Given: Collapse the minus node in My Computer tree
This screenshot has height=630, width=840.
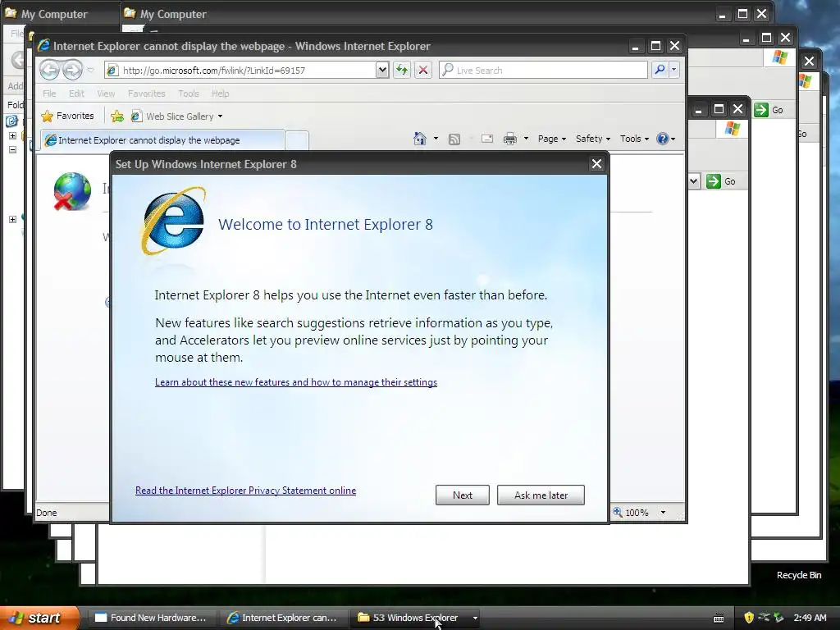Looking at the screenshot, I should coord(12,149).
